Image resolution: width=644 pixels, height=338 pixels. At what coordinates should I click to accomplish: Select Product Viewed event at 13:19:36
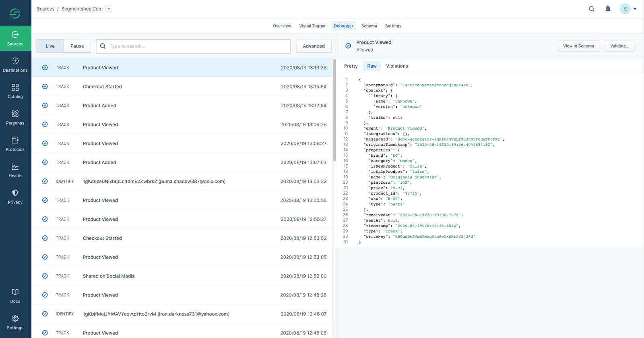182,68
